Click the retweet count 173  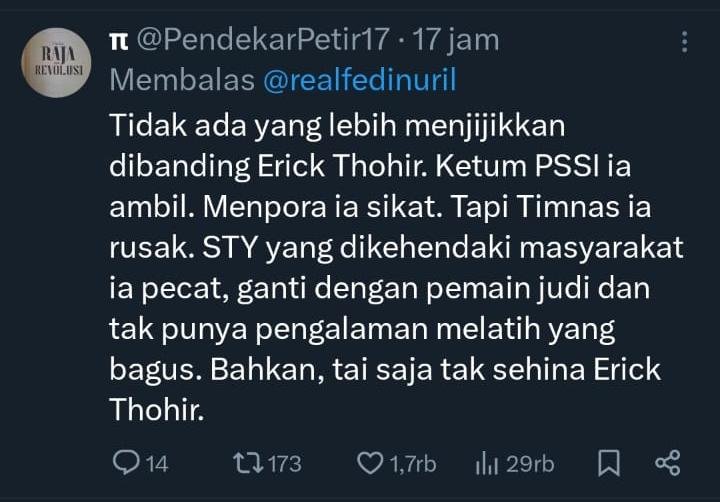[x=284, y=464]
